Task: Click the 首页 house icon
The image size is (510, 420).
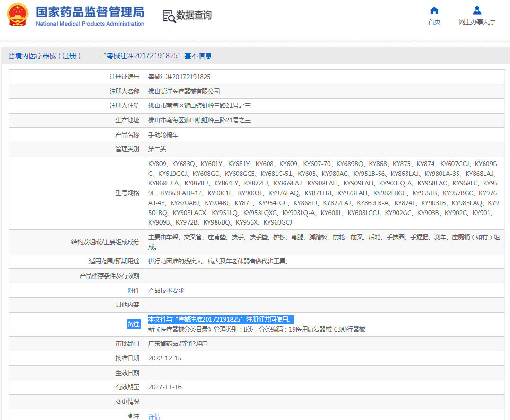Action: click(434, 10)
